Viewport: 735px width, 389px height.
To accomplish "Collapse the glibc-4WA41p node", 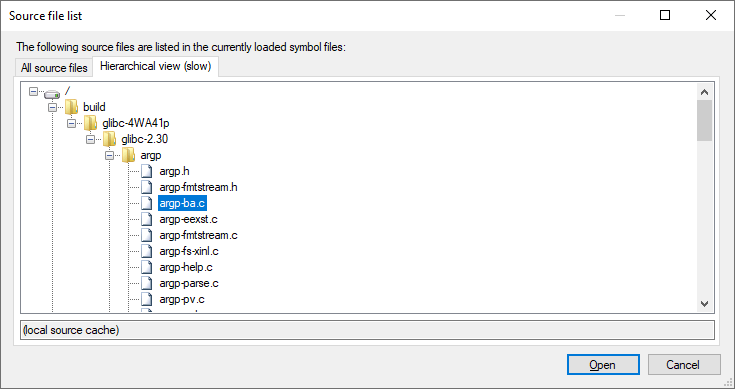I will coord(71,123).
